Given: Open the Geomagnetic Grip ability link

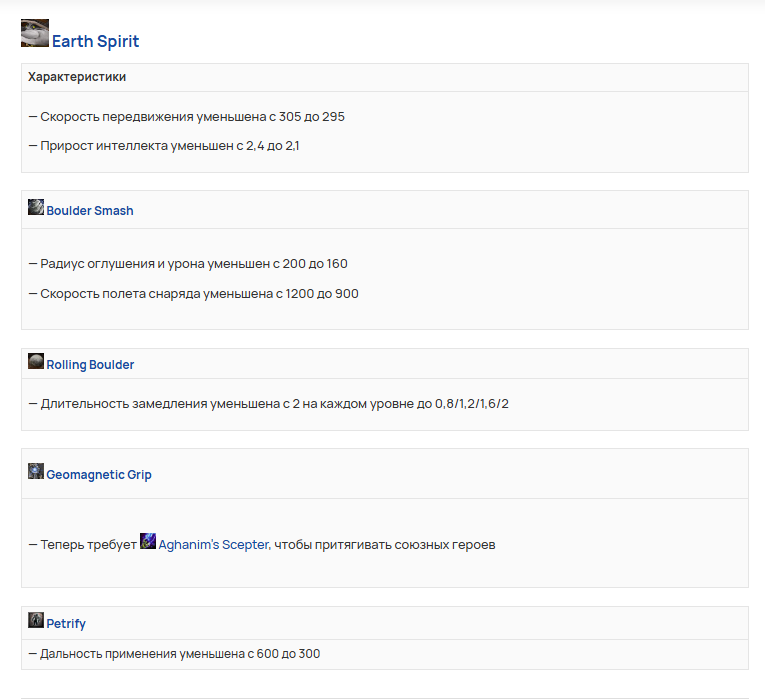Looking at the screenshot, I should coord(99,475).
